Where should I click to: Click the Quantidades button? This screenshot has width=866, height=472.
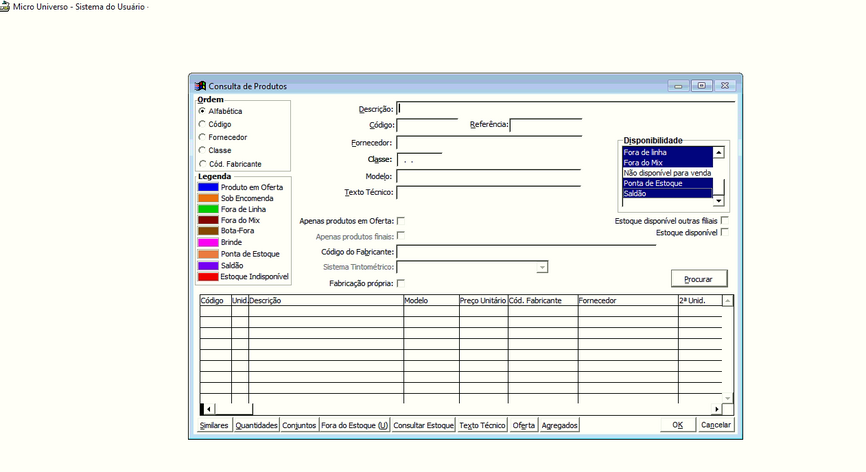(x=256, y=425)
